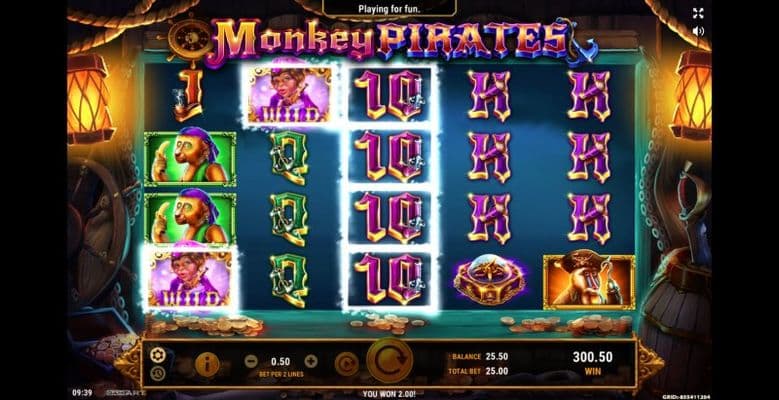Screen dimensions: 779x400
Task: Click the pirate captain monkey symbol
Action: (x=589, y=281)
